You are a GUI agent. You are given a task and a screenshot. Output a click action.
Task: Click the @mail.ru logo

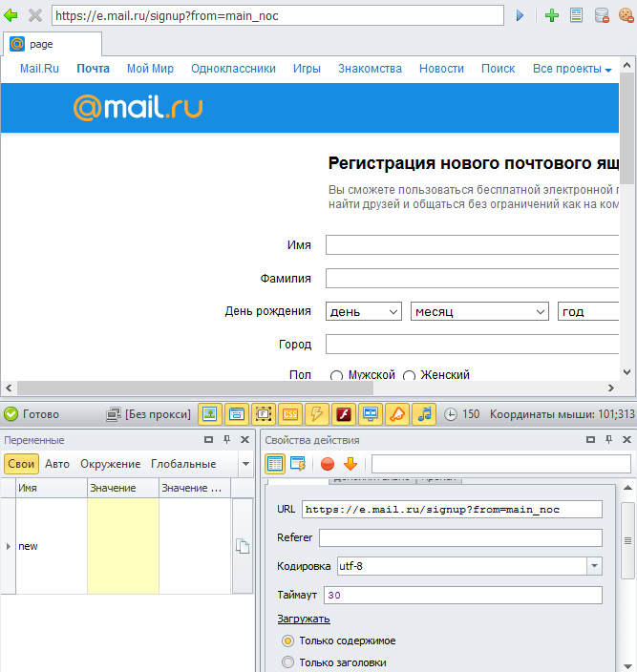138,108
